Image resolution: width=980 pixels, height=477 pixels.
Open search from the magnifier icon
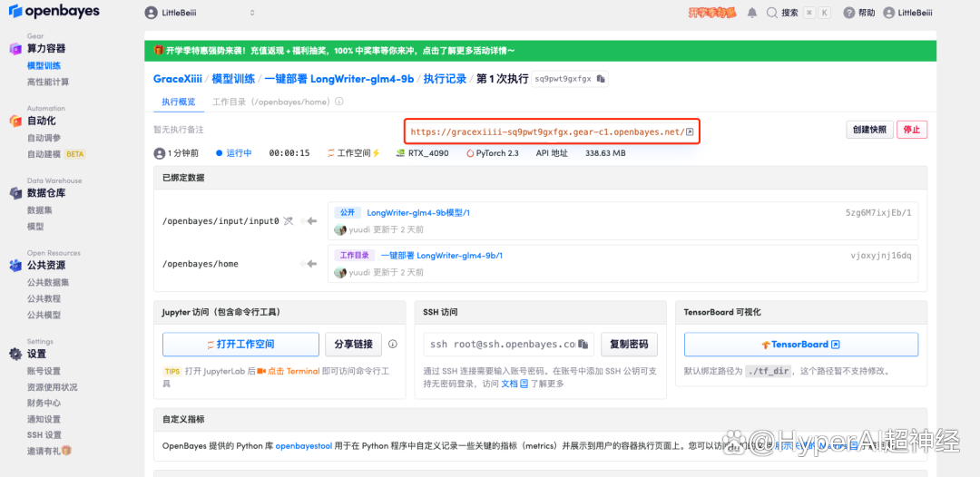(x=772, y=13)
